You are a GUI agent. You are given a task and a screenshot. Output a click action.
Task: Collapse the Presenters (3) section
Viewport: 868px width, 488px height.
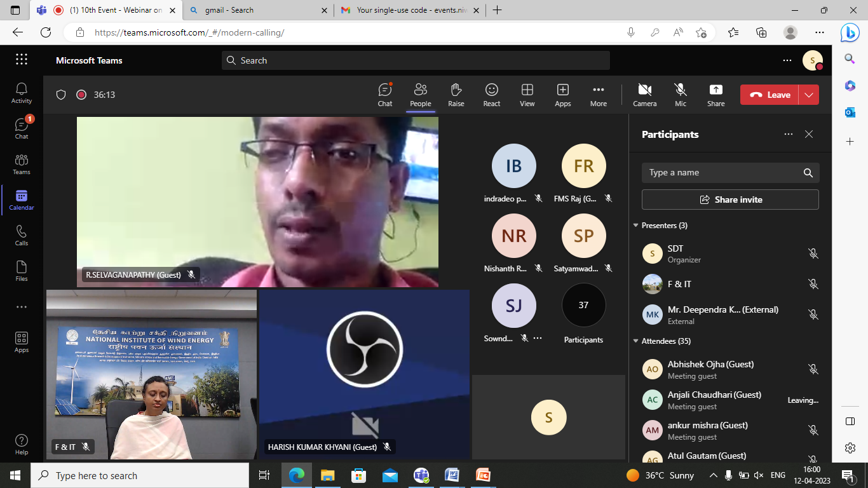635,226
